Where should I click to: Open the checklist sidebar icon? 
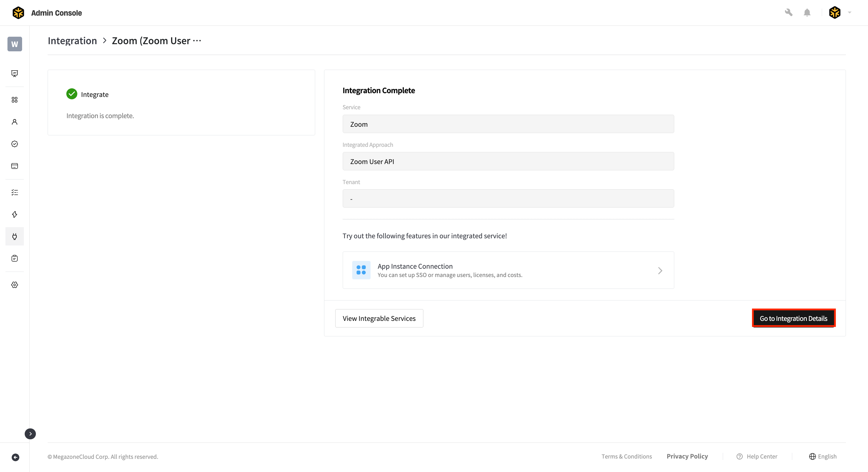click(x=14, y=192)
